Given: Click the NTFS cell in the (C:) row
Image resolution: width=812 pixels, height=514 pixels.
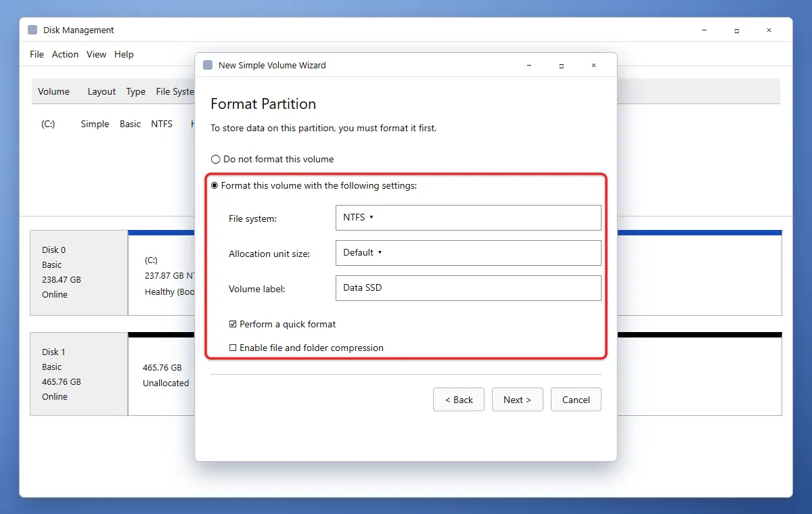Looking at the screenshot, I should (162, 124).
